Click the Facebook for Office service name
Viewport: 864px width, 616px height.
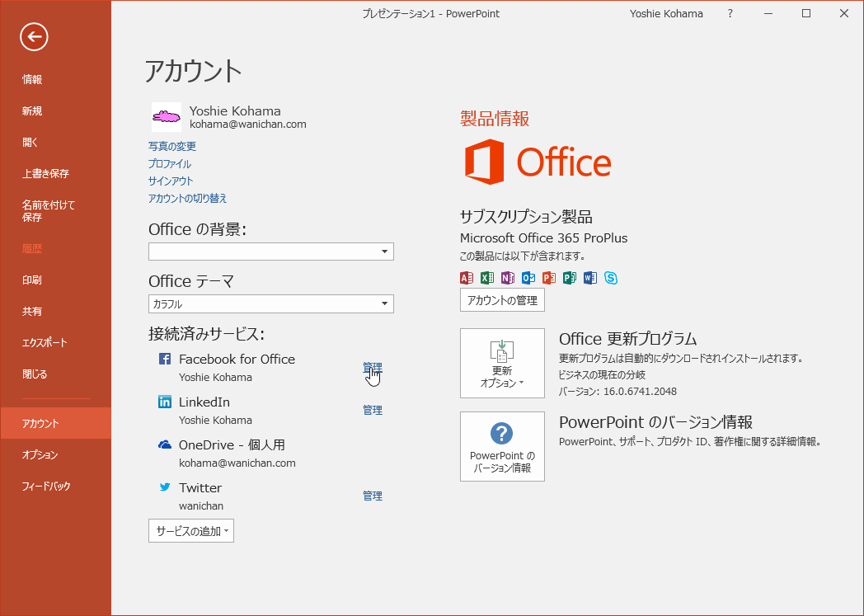point(237,360)
